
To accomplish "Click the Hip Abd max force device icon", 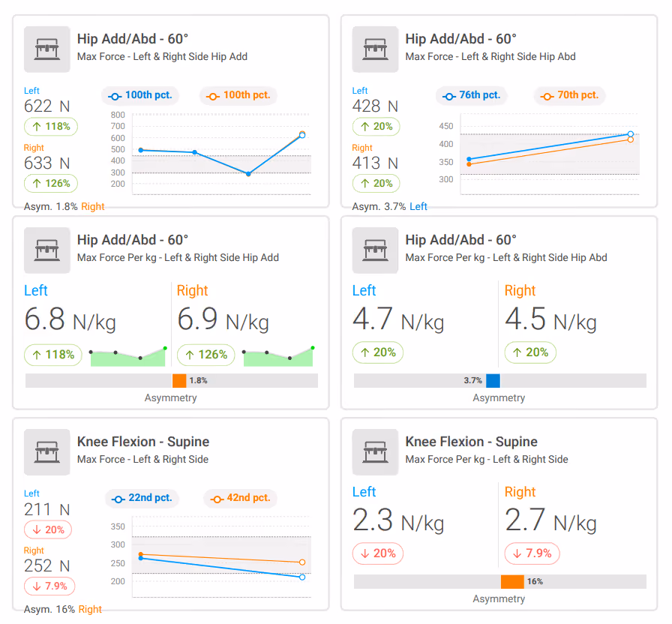I will 376,49.
